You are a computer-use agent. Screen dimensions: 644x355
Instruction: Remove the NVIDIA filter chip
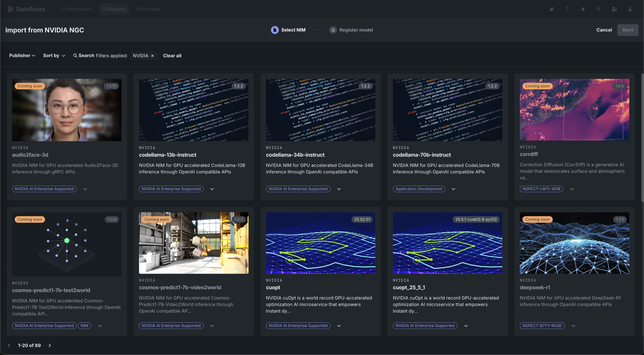pyautogui.click(x=152, y=56)
